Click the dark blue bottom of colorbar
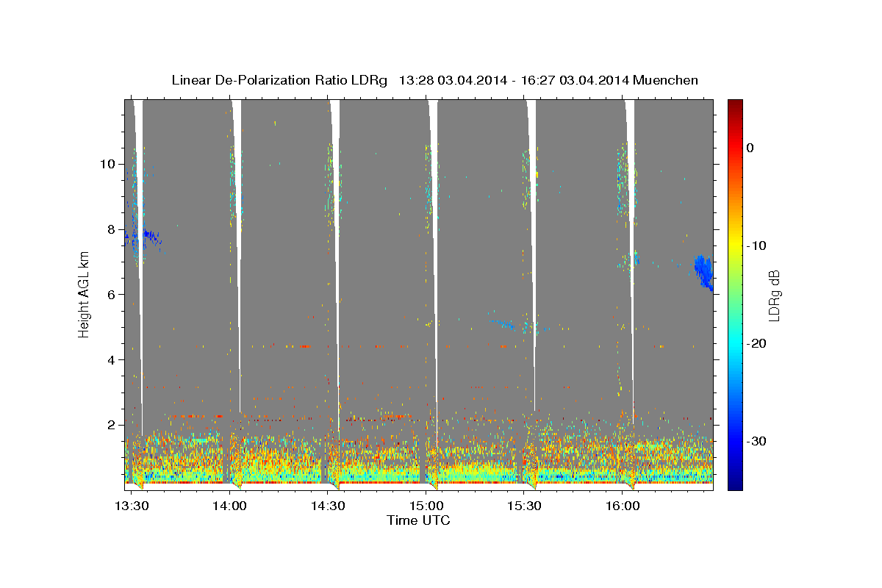 [735, 484]
